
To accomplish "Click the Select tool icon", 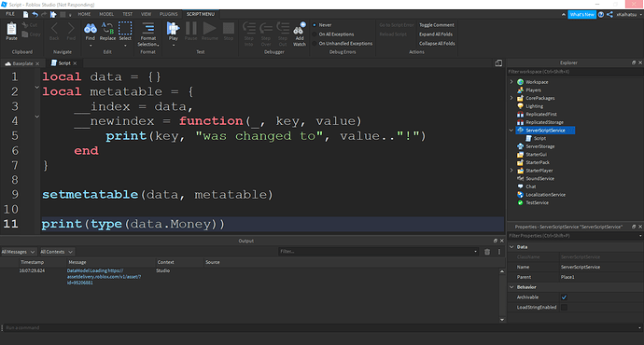I will [125, 29].
